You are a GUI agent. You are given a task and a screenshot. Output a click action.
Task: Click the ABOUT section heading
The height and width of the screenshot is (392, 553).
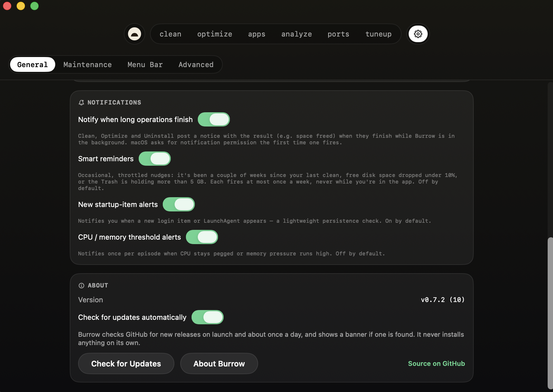[x=98, y=285]
